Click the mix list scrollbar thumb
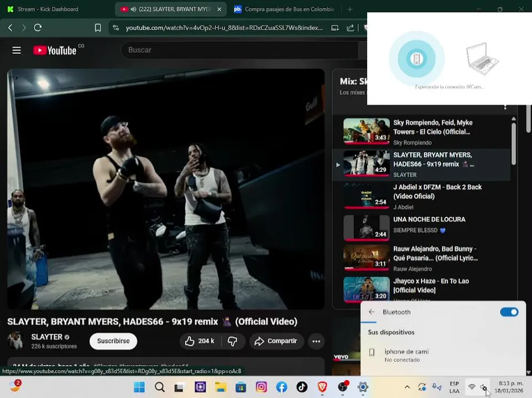532x398 pixels. [x=513, y=144]
